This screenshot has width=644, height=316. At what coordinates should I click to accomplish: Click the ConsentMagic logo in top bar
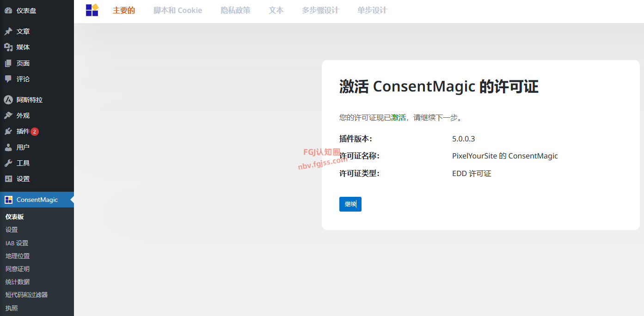click(x=92, y=10)
